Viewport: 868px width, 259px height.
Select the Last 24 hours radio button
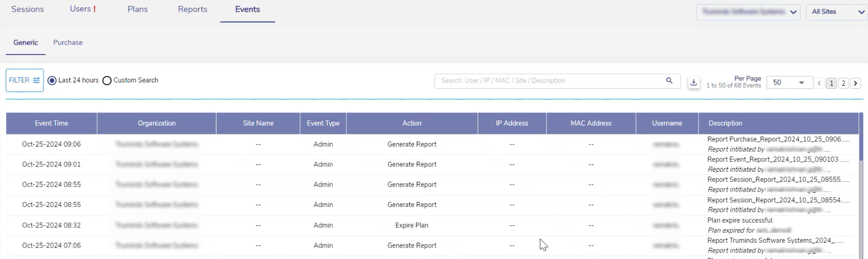tap(52, 81)
